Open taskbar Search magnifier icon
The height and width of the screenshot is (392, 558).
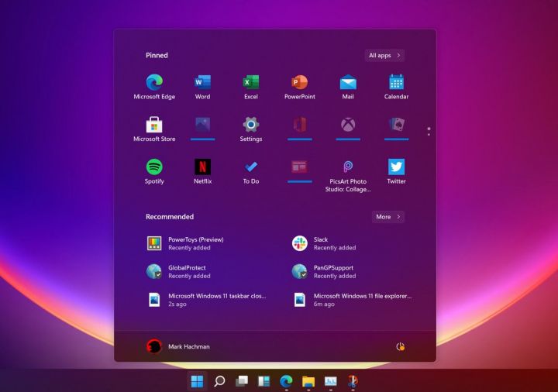point(219,381)
